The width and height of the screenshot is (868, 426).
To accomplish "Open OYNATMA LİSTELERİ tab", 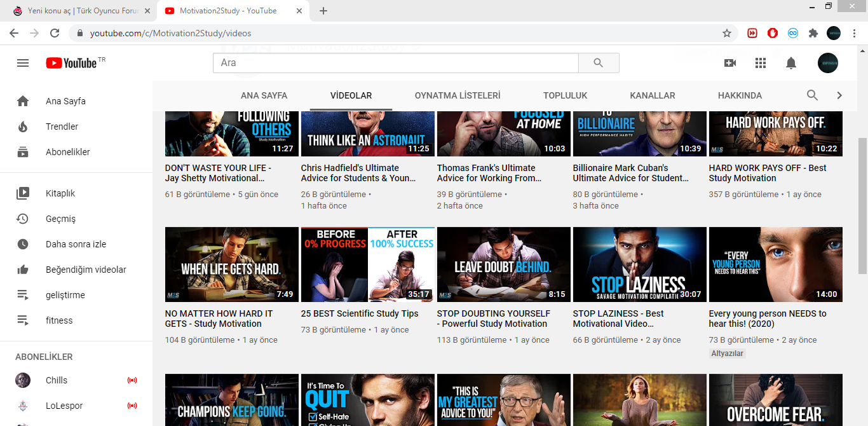I will [x=458, y=95].
